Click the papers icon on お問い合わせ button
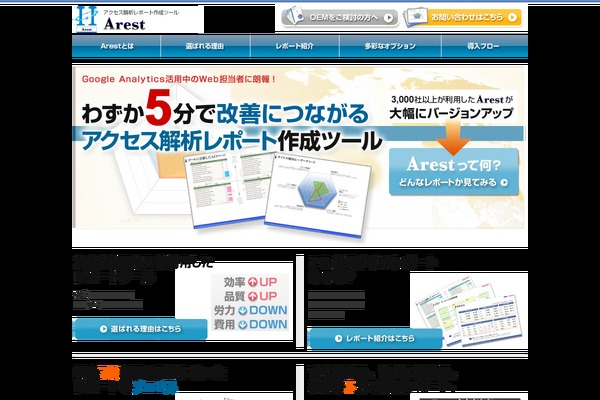The height and width of the screenshot is (400, 600). click(x=416, y=17)
